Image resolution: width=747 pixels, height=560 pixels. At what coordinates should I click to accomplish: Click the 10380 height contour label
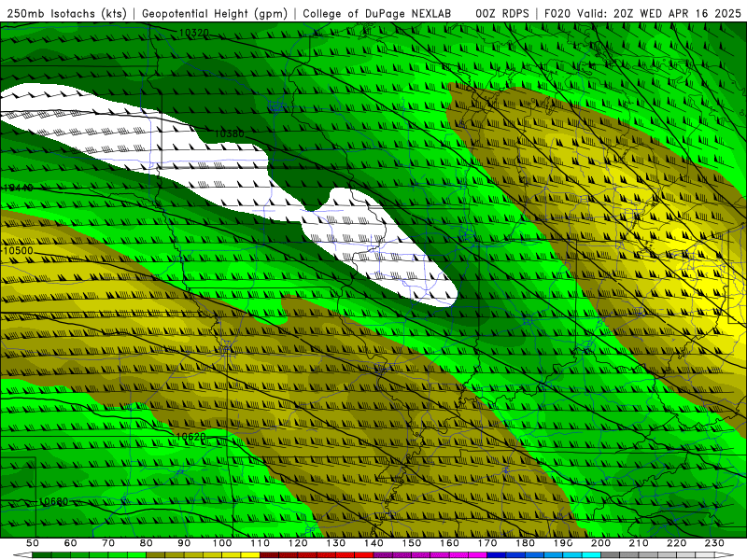coord(229,133)
